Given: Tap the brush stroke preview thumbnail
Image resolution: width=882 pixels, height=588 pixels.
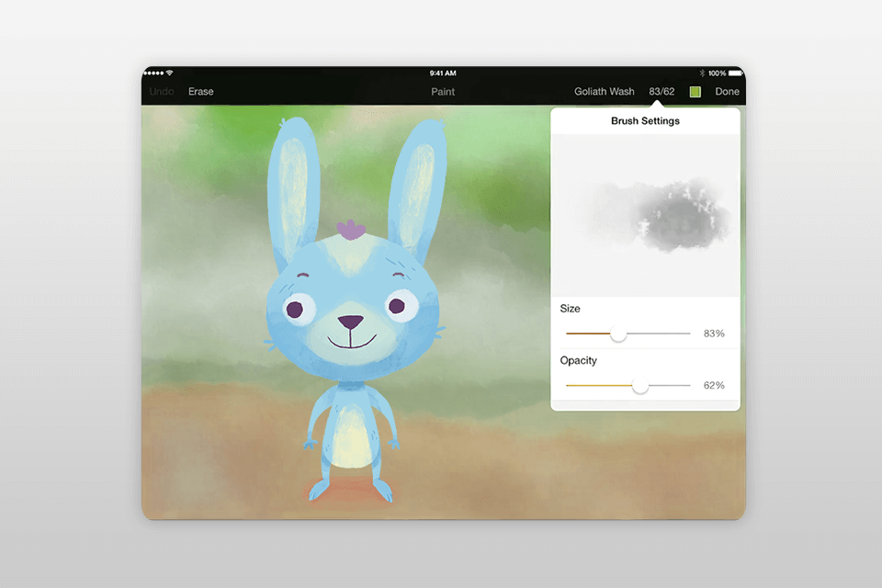Looking at the screenshot, I should coord(645,213).
